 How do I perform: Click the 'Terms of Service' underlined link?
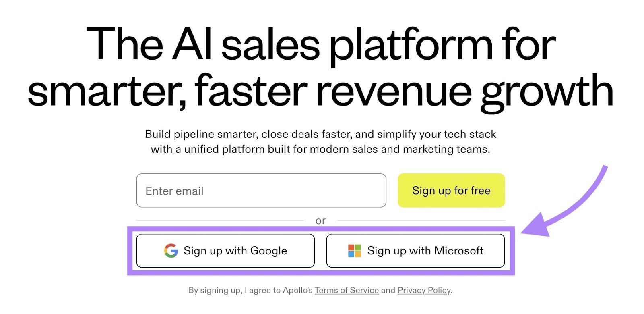point(347,290)
